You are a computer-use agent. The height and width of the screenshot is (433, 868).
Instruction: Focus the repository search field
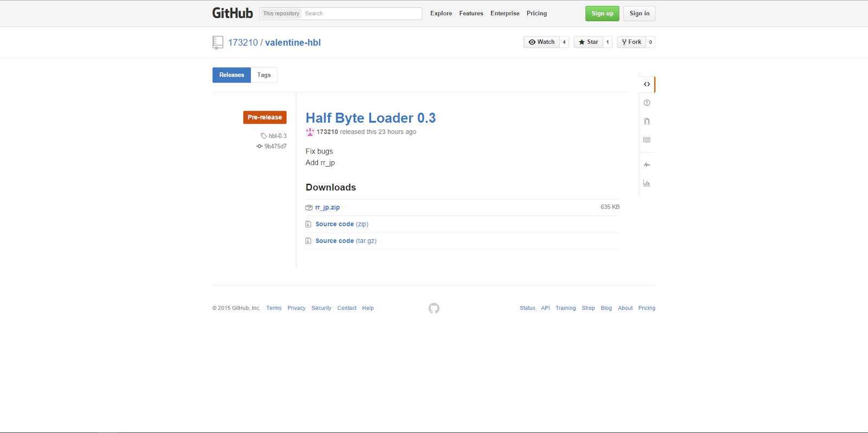click(x=362, y=14)
